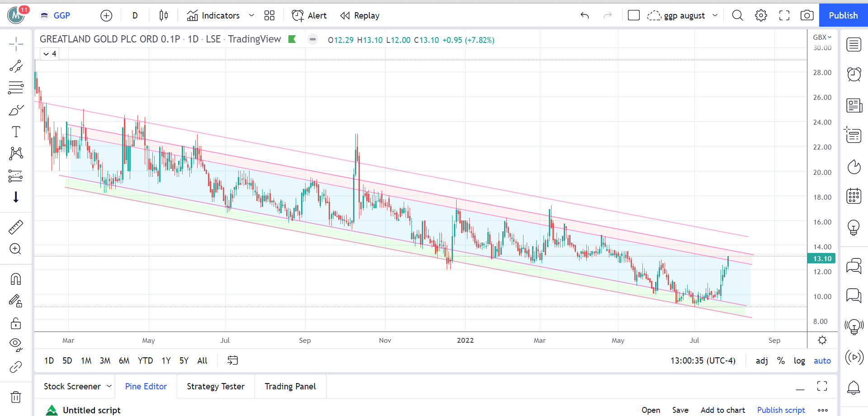This screenshot has height=416, width=868.
Task: Undo the last chart action
Action: click(585, 16)
